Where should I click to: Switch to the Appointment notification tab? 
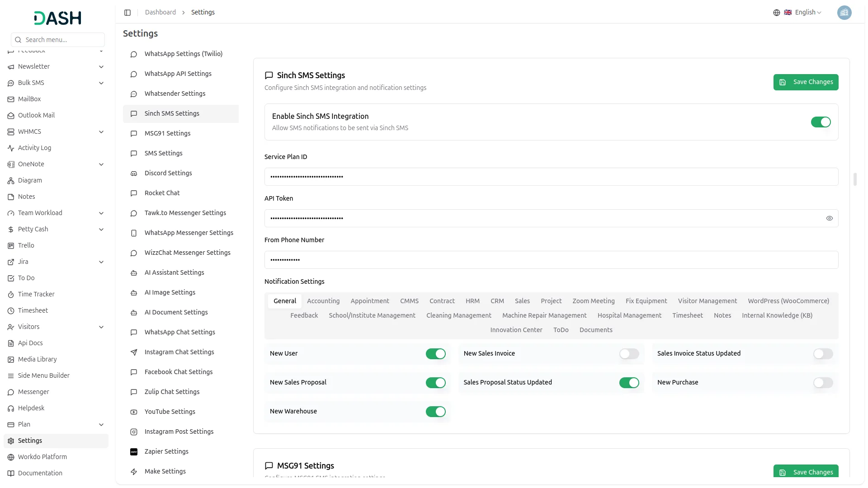tap(369, 301)
